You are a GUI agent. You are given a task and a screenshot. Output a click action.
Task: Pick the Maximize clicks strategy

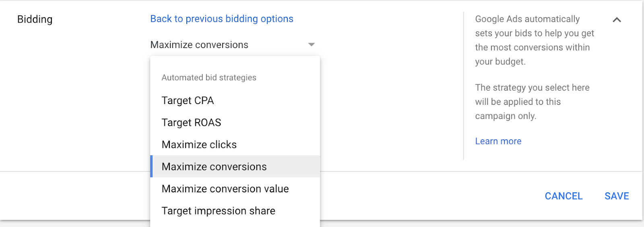pyautogui.click(x=199, y=145)
